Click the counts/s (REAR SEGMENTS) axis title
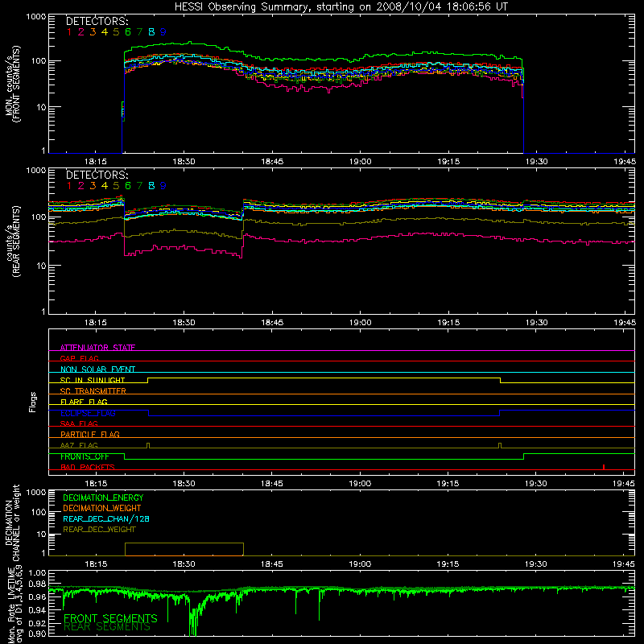This screenshot has width=644, height=644. click(12, 242)
